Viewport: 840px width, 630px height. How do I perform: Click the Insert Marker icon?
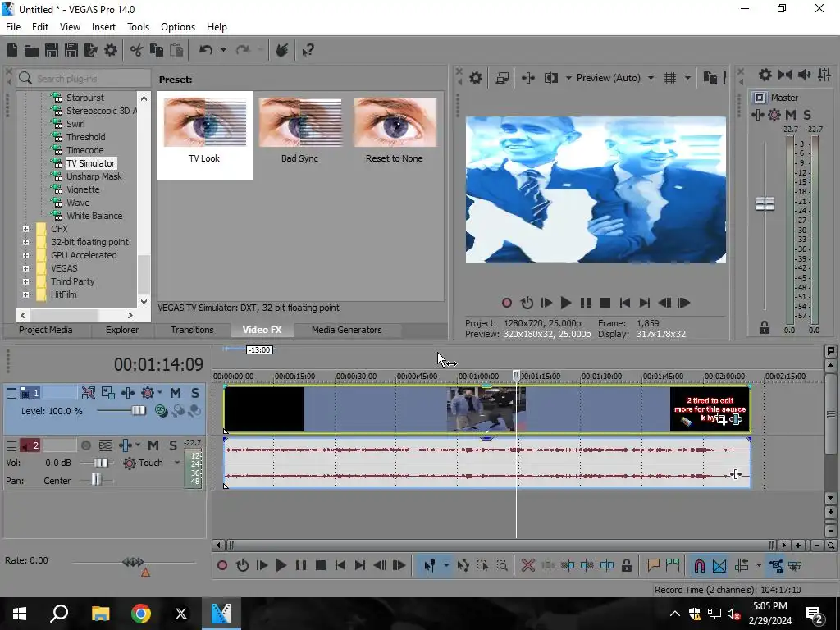click(653, 566)
